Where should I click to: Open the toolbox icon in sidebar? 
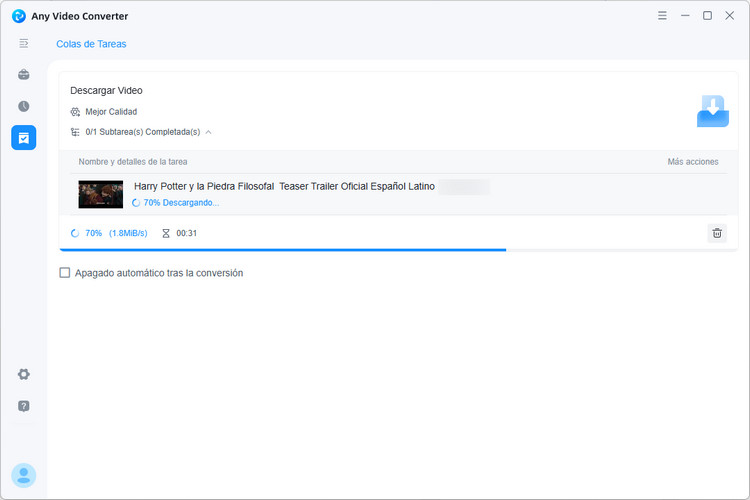click(x=23, y=75)
